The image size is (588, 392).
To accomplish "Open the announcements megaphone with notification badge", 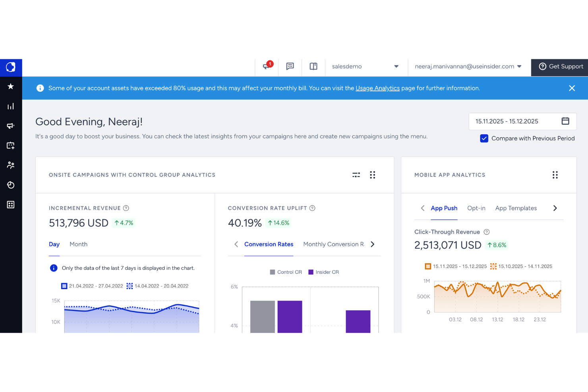I will (x=267, y=67).
